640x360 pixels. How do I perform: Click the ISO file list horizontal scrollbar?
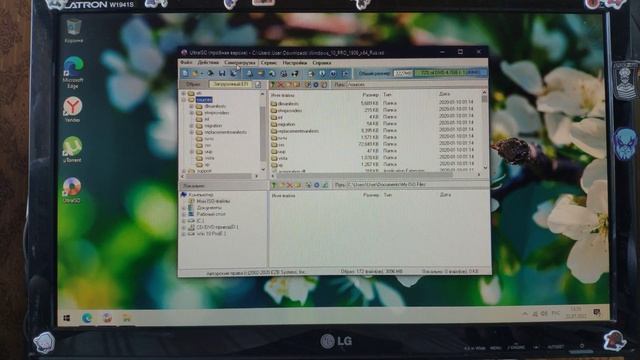pyautogui.click(x=376, y=175)
